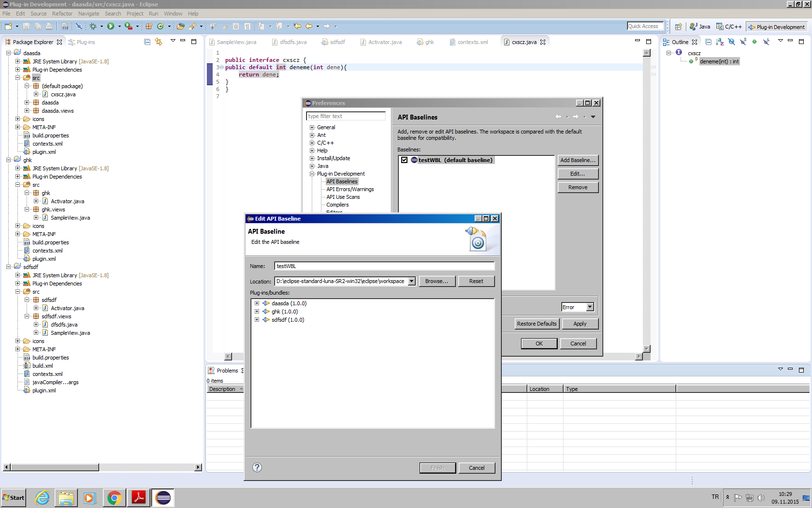Select cxscz.java in Package Explorer

pos(63,94)
